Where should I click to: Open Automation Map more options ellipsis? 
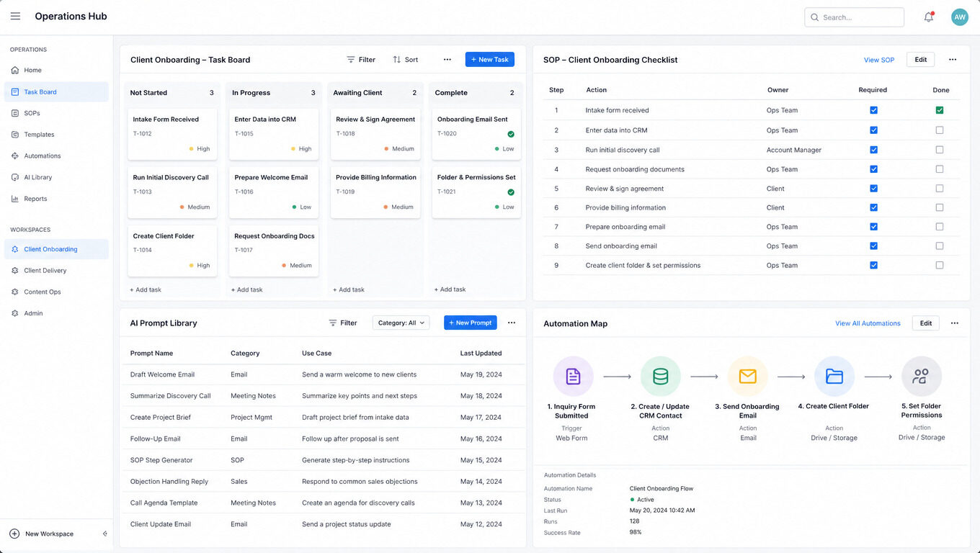955,323
